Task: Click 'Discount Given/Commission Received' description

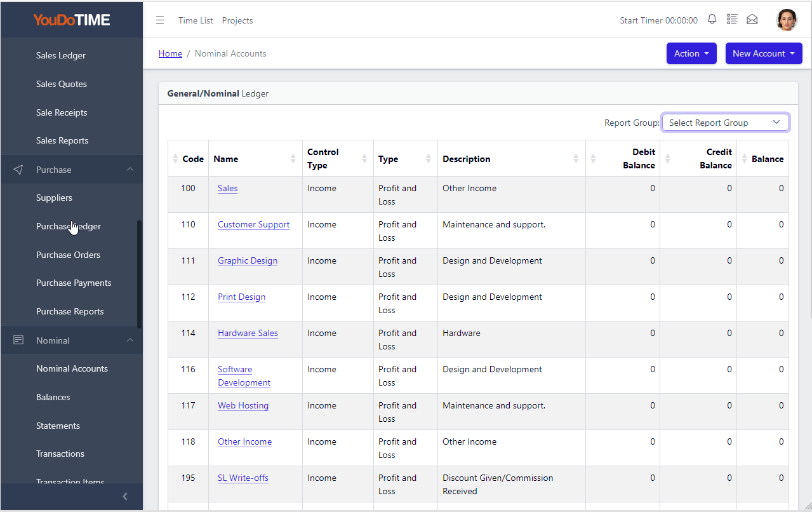Action: [498, 484]
